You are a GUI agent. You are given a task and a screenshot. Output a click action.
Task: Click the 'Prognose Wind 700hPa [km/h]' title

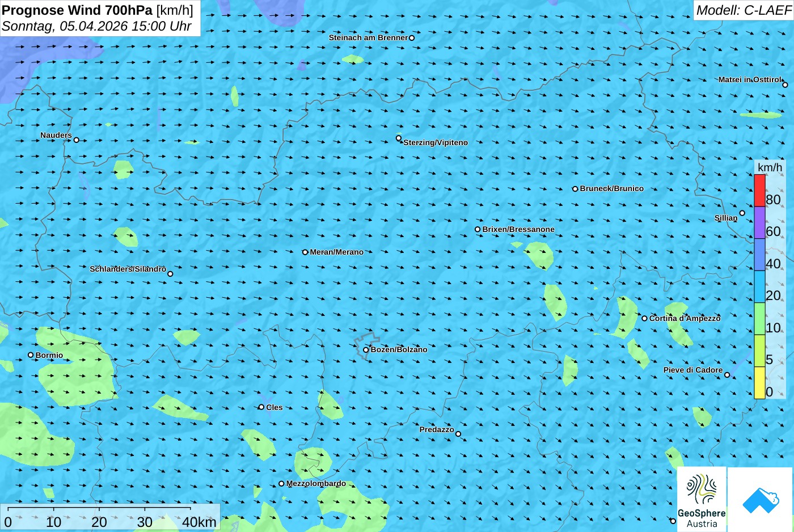pyautogui.click(x=98, y=10)
